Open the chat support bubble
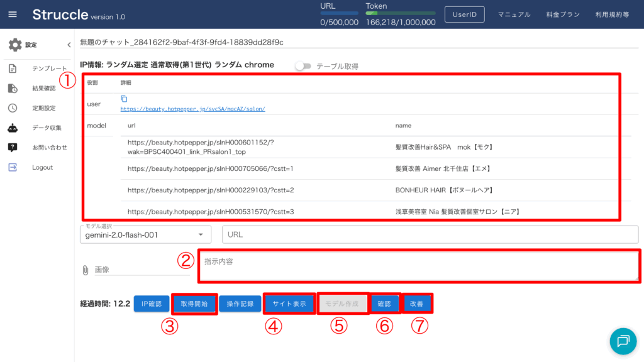 (623, 341)
